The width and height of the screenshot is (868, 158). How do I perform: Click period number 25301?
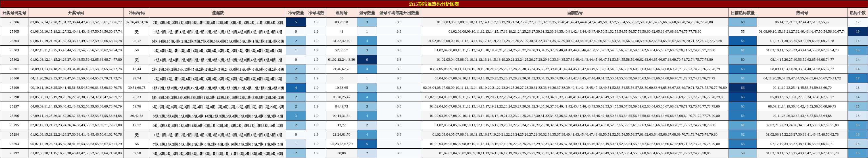[x=14, y=69]
